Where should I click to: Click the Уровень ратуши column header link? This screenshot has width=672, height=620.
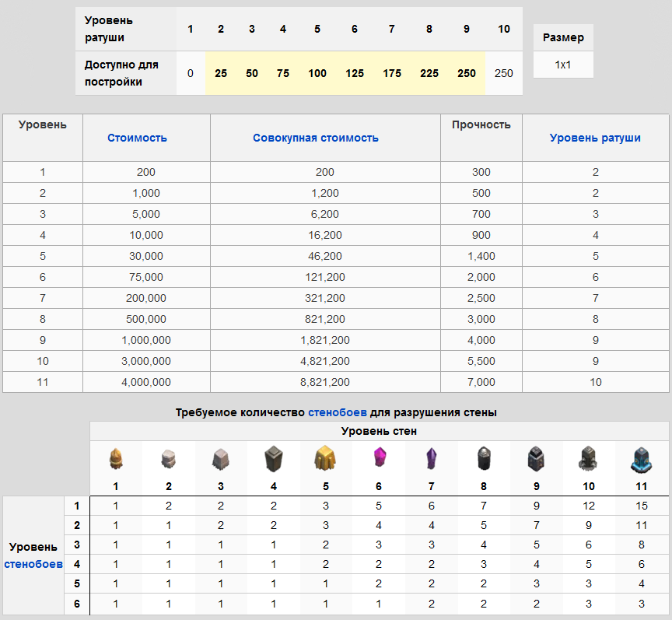click(595, 138)
